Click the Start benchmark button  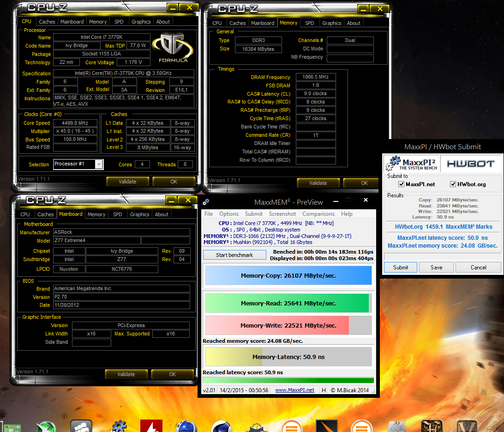(x=234, y=255)
